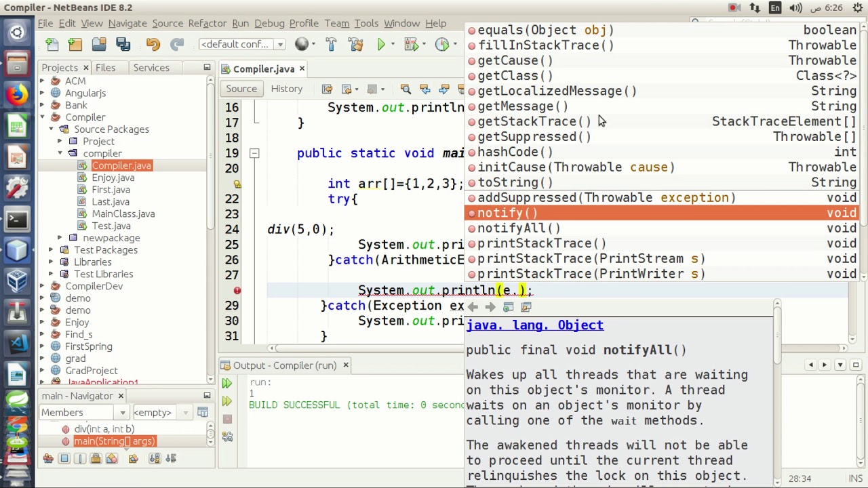Screen dimensions: 868x488
Task: Toggle Show Fields filter in Navigator
Action: click(64, 459)
